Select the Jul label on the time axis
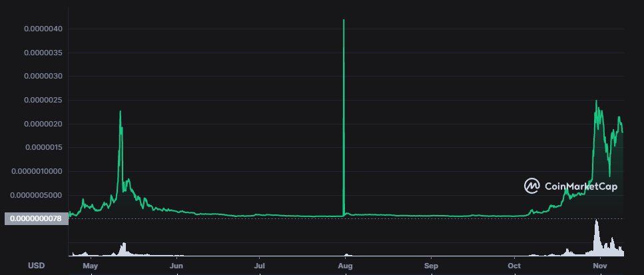Image resolution: width=644 pixels, height=275 pixels. 259,266
